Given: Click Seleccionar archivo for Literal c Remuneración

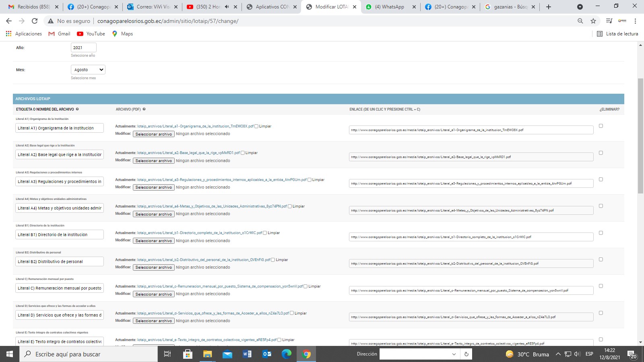Looking at the screenshot, I should 154,294.
